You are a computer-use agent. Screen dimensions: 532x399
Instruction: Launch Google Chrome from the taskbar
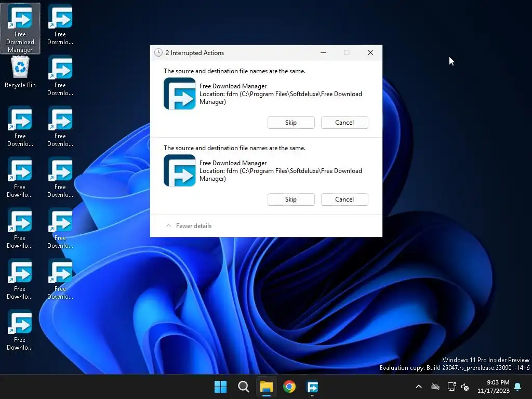pos(289,387)
